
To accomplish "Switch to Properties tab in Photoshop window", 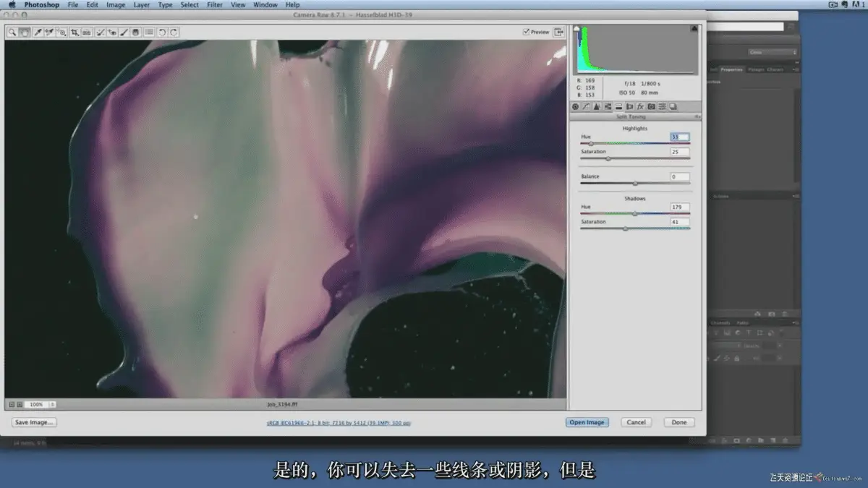I will point(732,69).
